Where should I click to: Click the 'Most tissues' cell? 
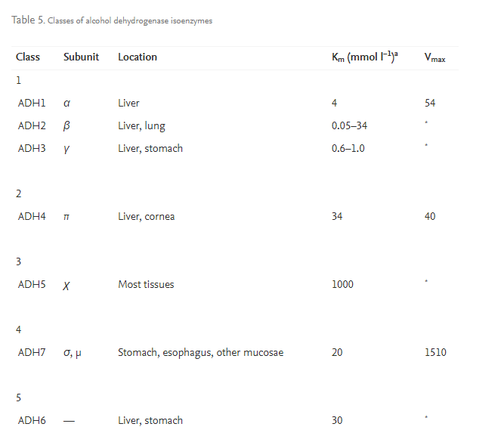pyautogui.click(x=146, y=284)
